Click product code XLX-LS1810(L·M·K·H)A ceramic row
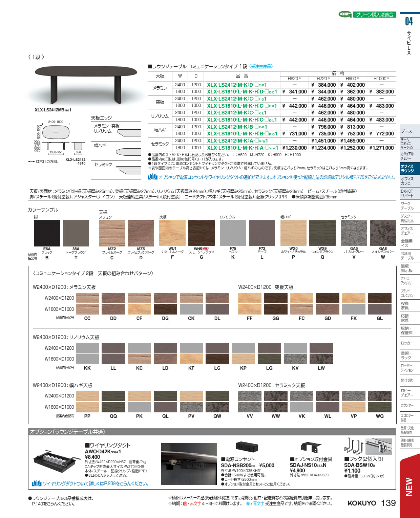This screenshot has height=518, width=420. 243,148
